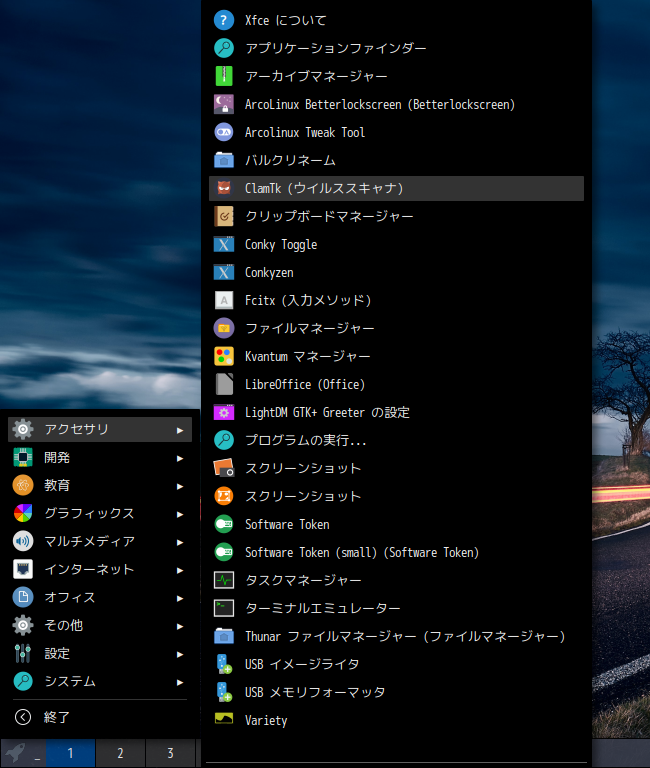Expand the 教育 submenu arrow
The width and height of the screenshot is (650, 768).
coord(180,486)
